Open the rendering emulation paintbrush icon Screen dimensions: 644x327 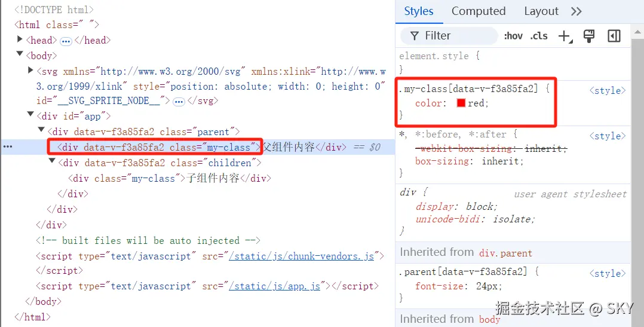[x=589, y=36]
